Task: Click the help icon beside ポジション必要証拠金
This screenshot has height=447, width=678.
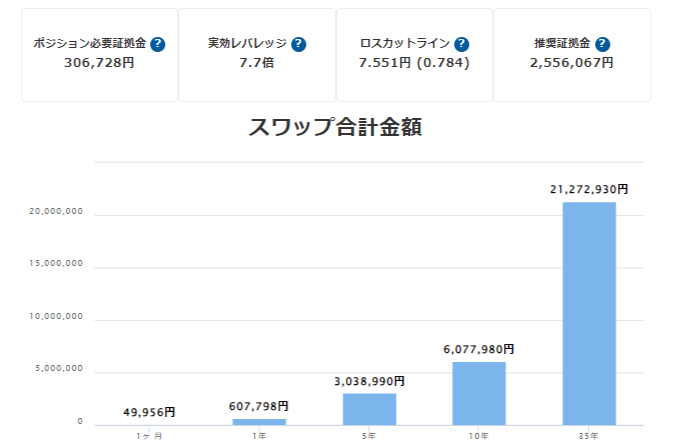Action: pos(158,45)
